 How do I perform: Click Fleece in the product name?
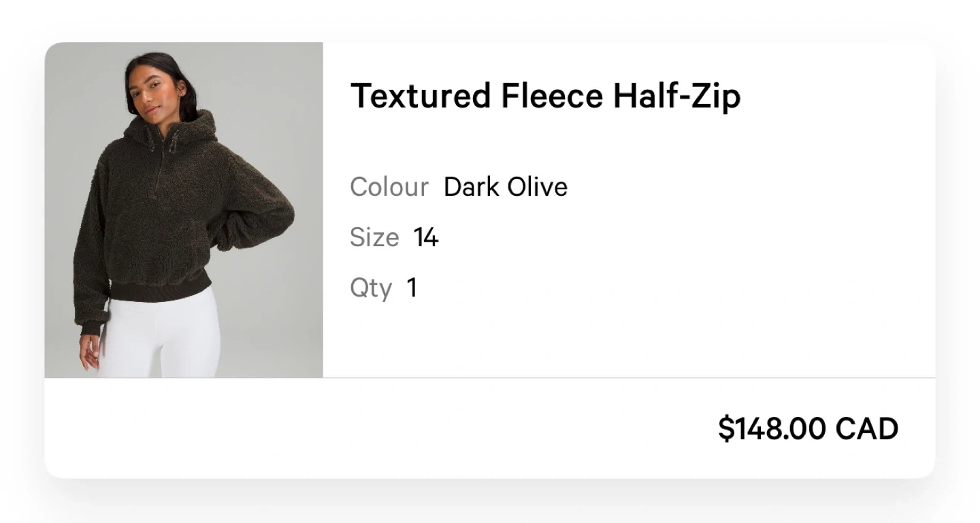coord(552,96)
